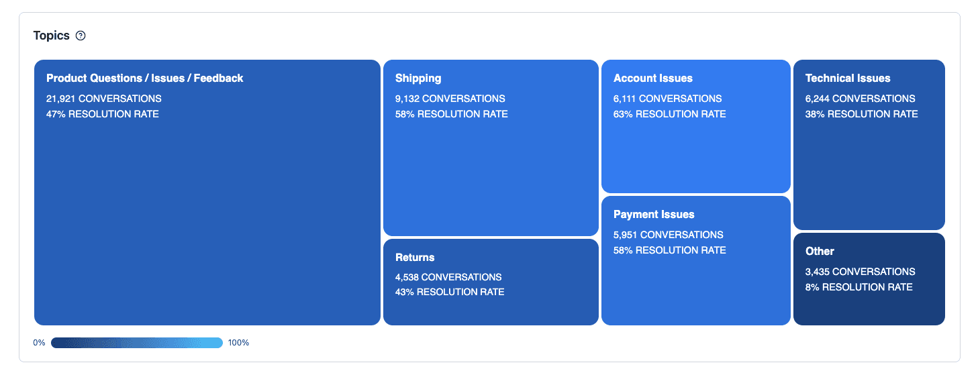Click the 5,951 conversations count in Payment Issues

(668, 235)
